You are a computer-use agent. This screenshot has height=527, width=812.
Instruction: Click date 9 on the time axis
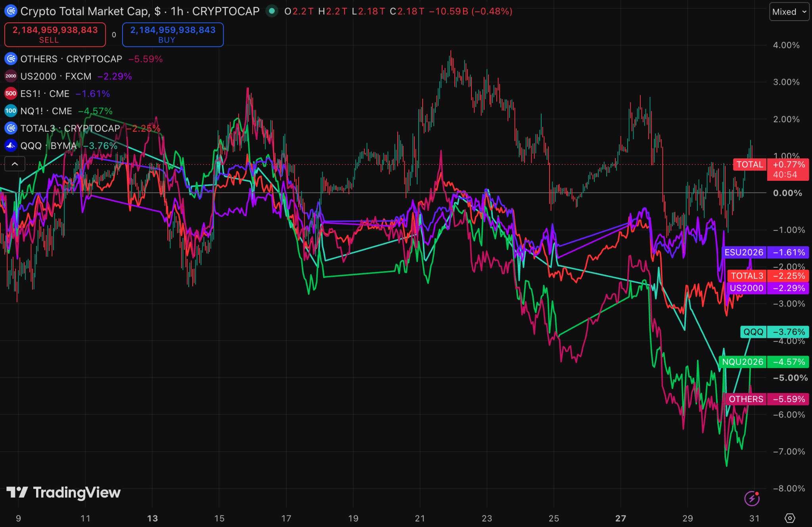(18, 518)
